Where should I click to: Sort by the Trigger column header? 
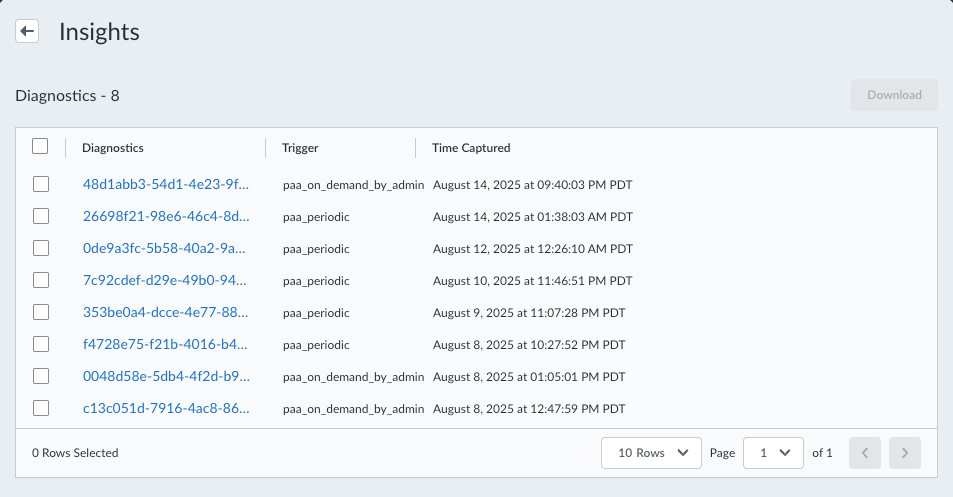tap(300, 148)
